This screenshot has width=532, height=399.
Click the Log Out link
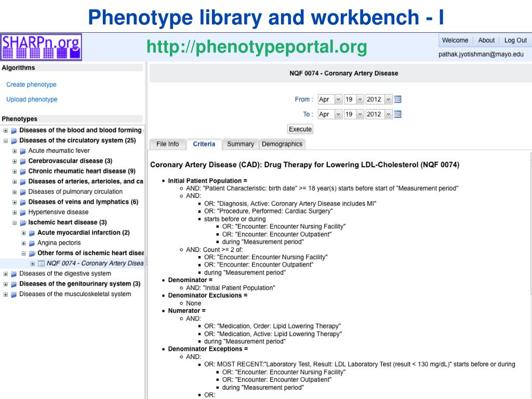pos(515,41)
